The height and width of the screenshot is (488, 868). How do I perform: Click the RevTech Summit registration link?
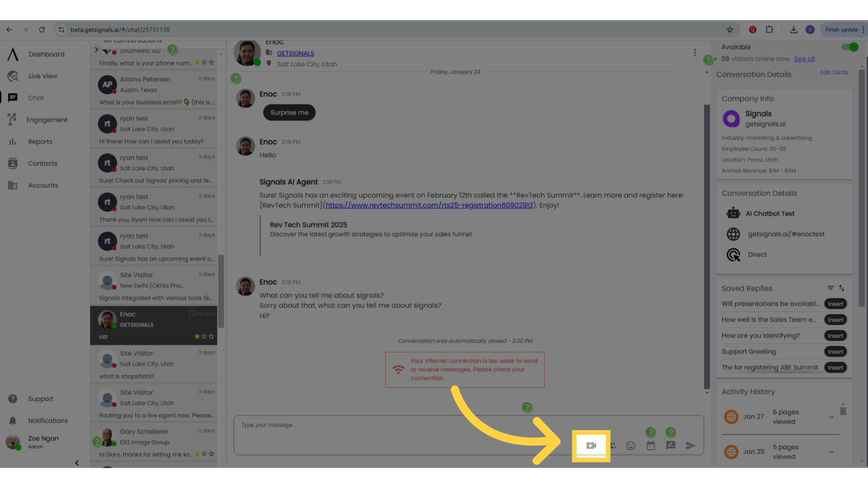pos(429,205)
